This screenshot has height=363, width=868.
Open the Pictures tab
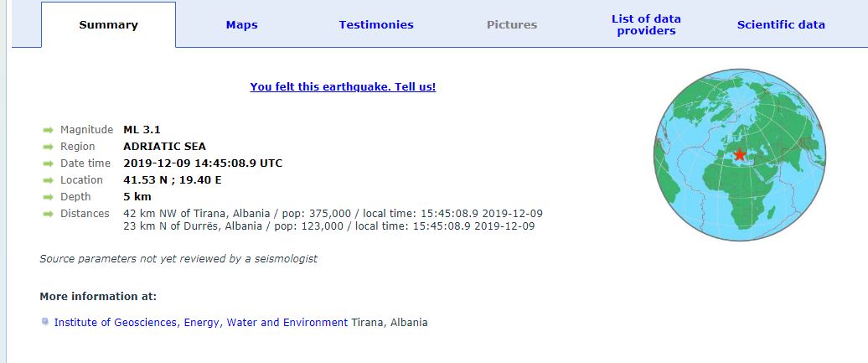511,25
